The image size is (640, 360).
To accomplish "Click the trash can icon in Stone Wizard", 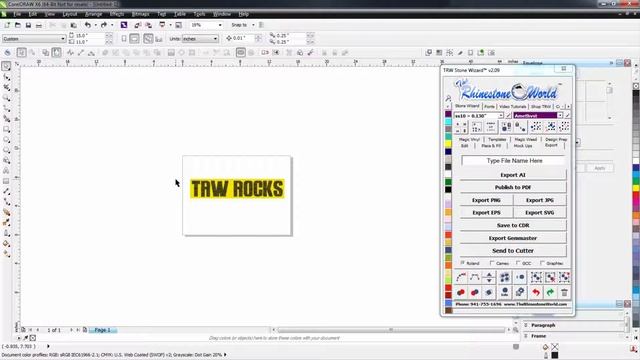I will point(564,292).
